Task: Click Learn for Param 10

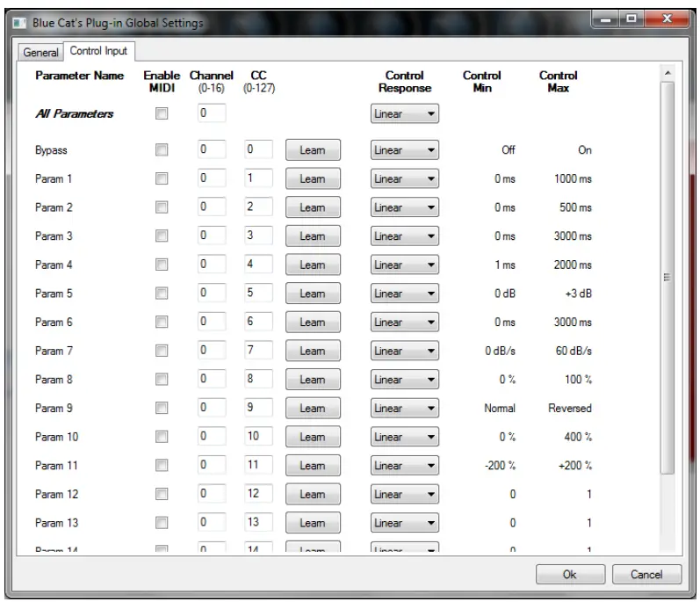Action: click(x=313, y=437)
